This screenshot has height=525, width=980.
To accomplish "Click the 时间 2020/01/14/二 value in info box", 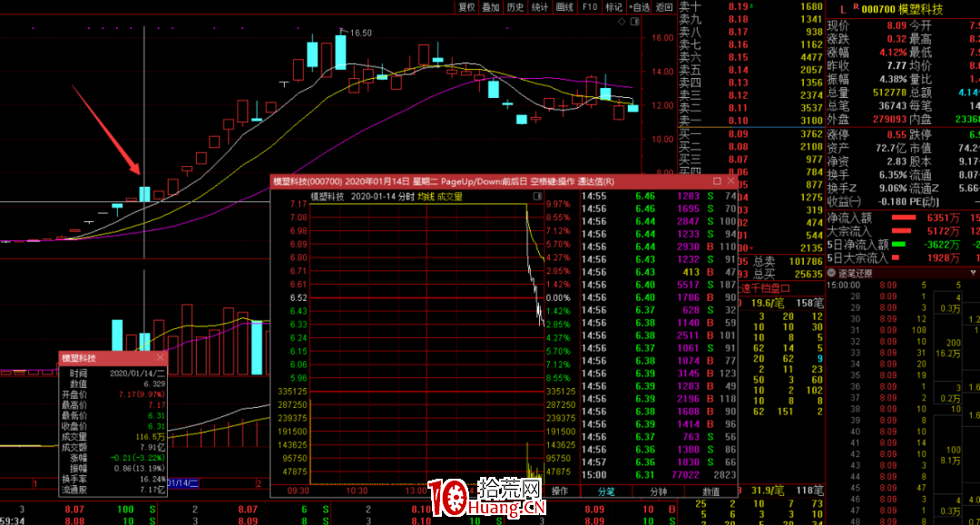I will tap(138, 374).
